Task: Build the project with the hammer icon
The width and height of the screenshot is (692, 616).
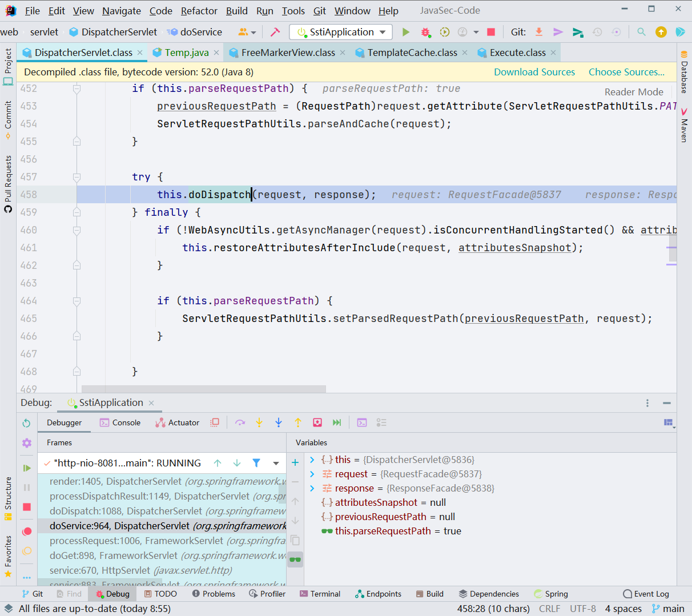Action: click(x=275, y=32)
